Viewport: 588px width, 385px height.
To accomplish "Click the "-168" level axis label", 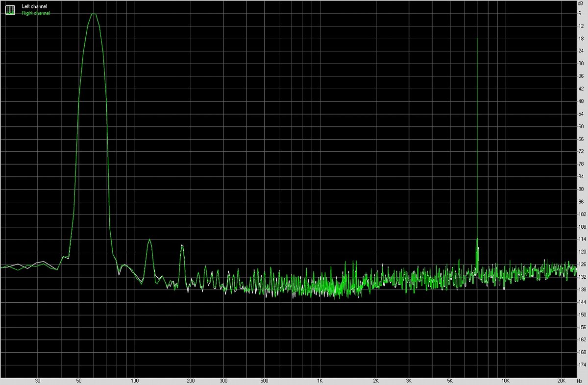I will [x=582, y=353].
